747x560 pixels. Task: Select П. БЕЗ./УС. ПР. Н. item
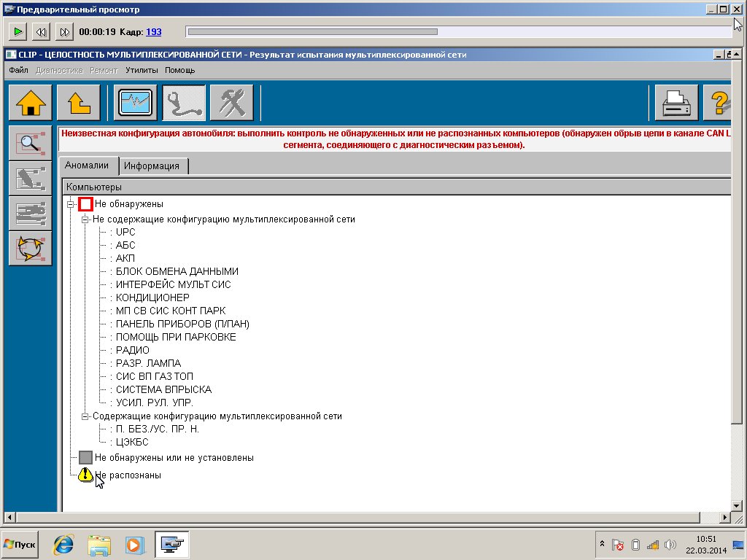click(x=158, y=429)
